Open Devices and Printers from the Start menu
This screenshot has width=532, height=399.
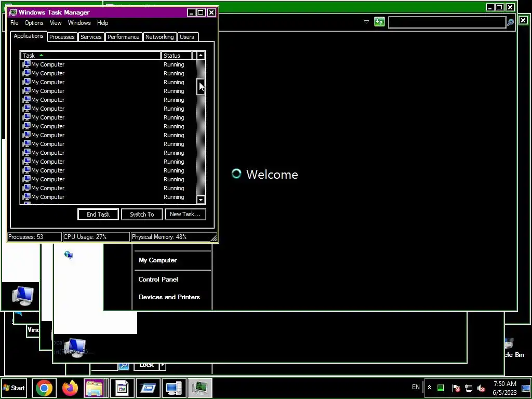169,297
